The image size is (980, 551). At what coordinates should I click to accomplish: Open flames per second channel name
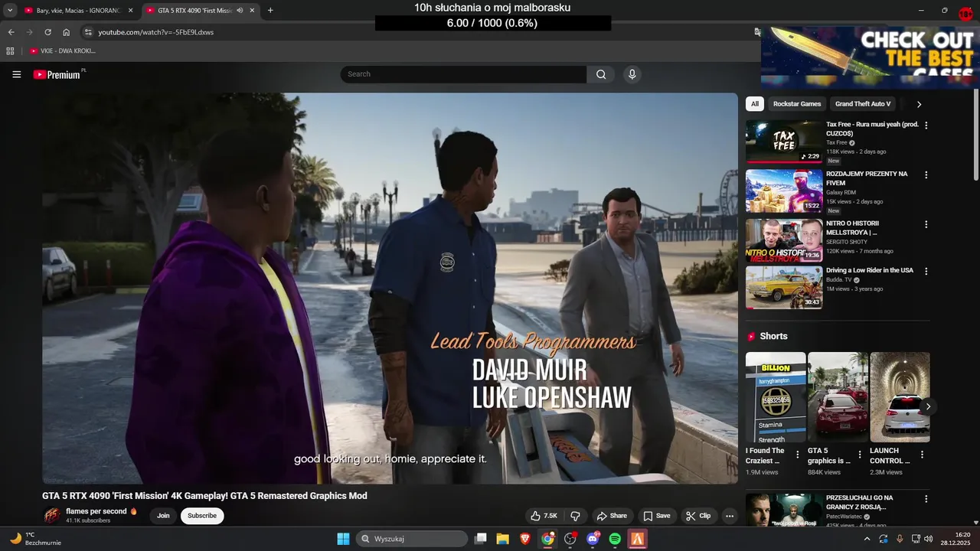96,511
